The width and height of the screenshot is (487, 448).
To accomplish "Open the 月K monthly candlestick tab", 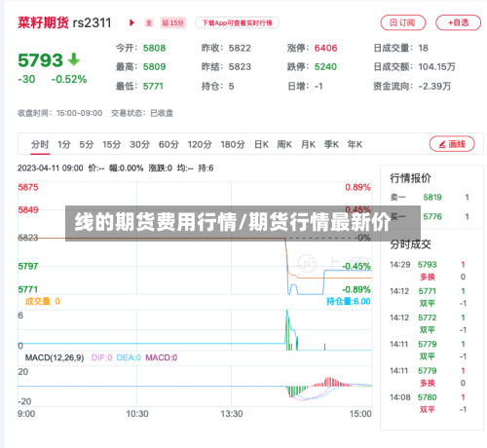I will click(x=308, y=144).
